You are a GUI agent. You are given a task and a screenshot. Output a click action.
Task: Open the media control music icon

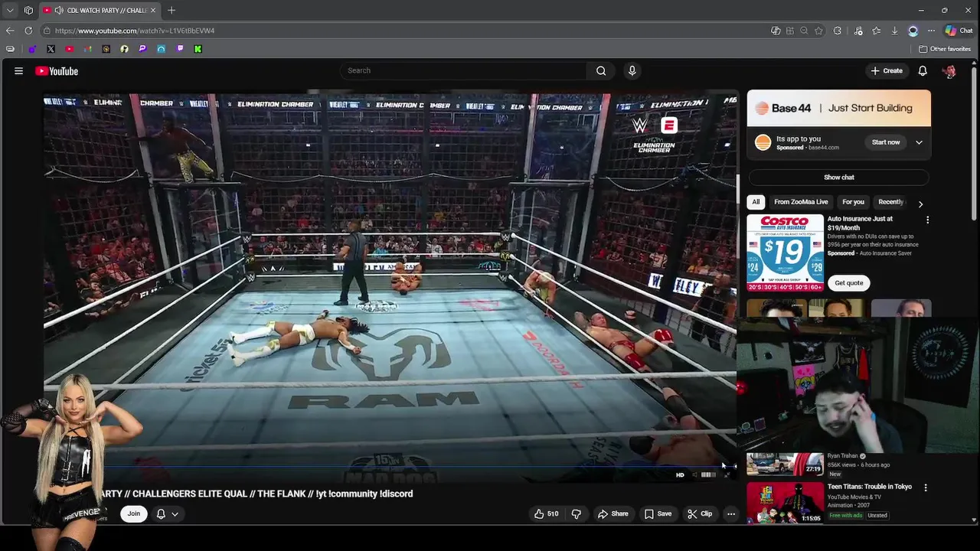(x=857, y=31)
